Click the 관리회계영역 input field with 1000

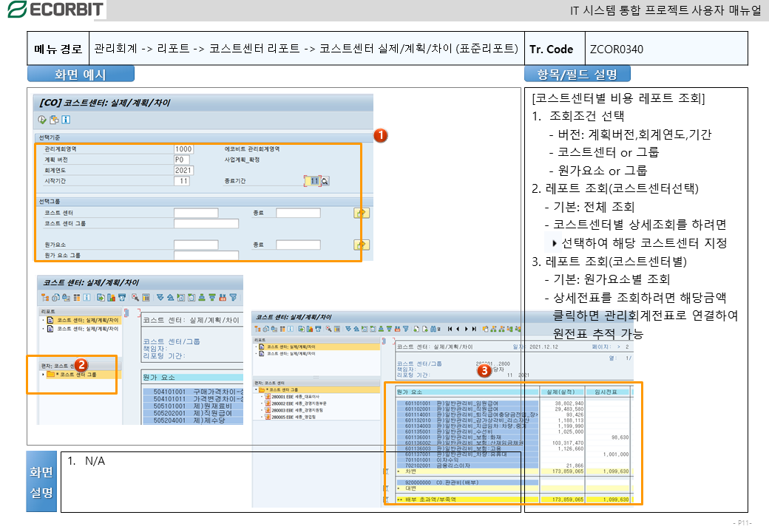tap(183, 149)
